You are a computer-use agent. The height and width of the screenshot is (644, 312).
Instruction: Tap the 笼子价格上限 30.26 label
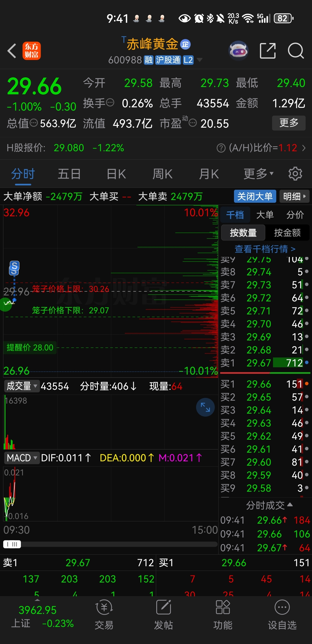click(70, 289)
